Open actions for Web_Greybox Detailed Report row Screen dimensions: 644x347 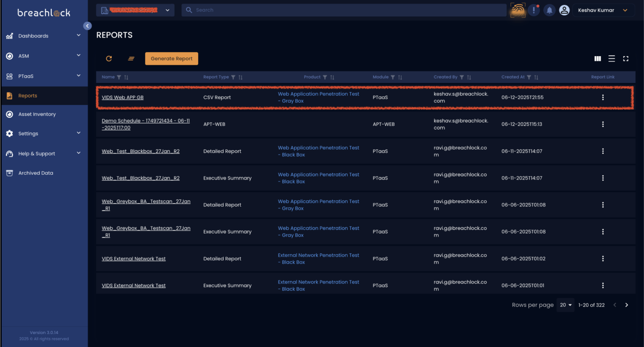603,205
